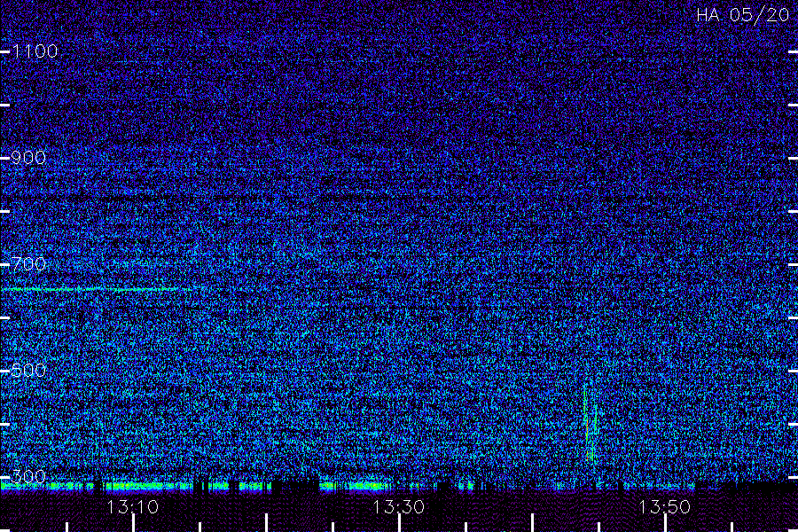Click the vertical green spike near 13:45
The image size is (798, 532).
tap(591, 423)
